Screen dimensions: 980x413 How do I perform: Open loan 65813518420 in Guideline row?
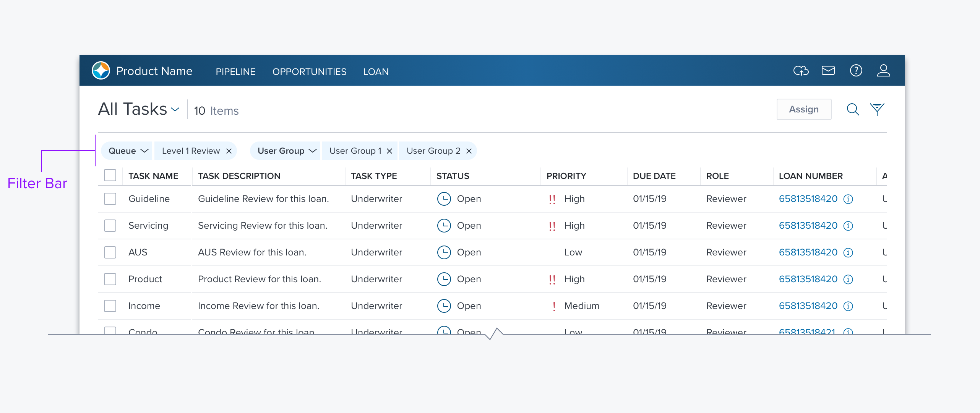click(808, 199)
